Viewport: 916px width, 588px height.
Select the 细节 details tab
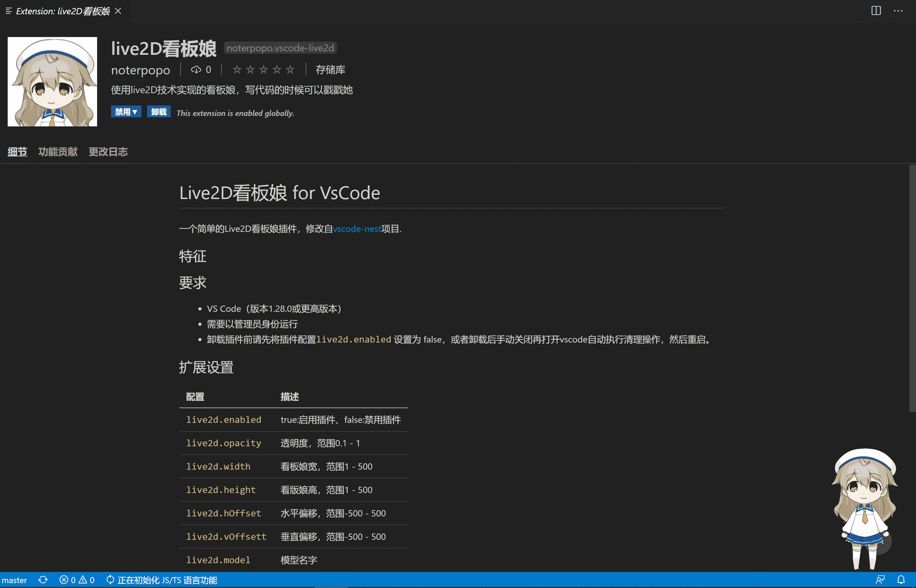(x=17, y=152)
